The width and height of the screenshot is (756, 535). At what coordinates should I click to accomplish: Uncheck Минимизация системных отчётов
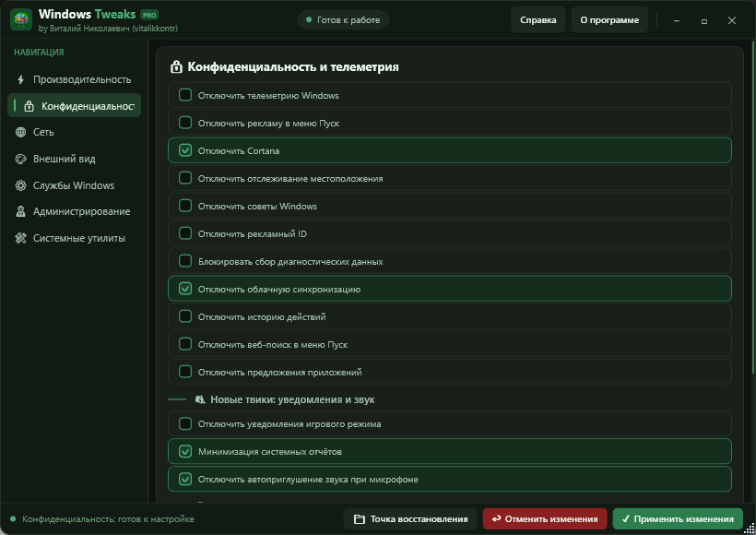(185, 452)
